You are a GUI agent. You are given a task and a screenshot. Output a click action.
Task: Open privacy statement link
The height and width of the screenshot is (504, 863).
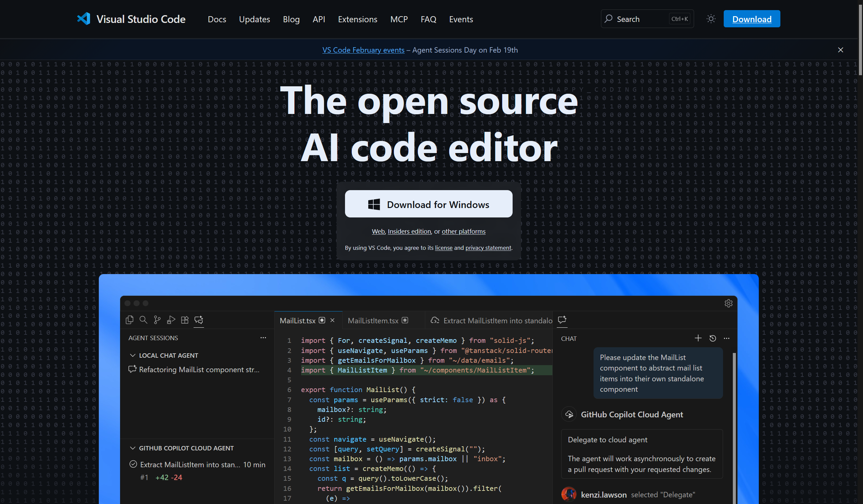point(488,247)
